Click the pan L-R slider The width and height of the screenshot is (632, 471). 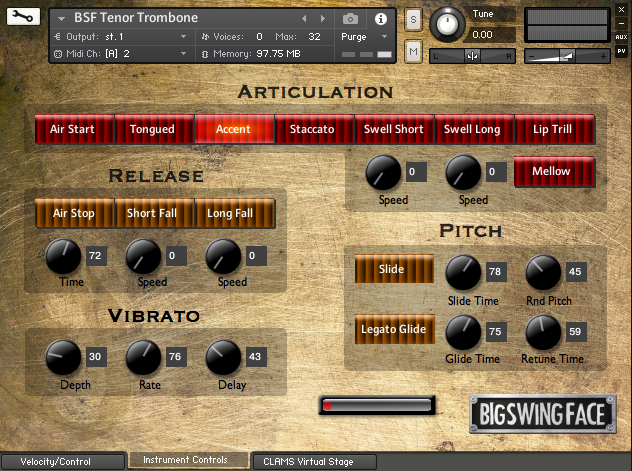[x=472, y=56]
